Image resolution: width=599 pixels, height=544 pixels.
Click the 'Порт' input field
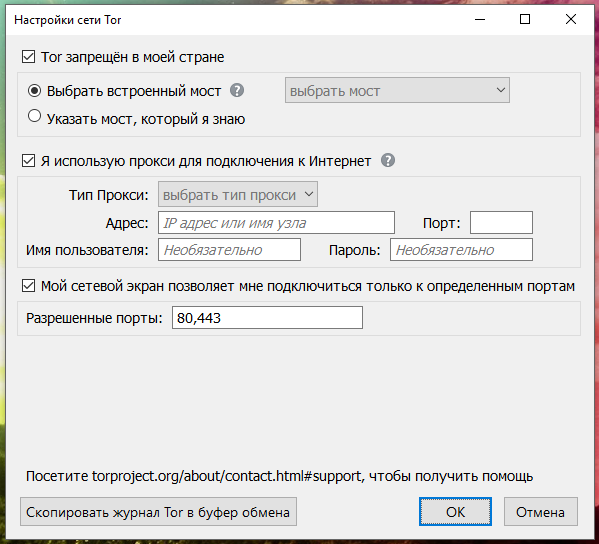point(501,223)
